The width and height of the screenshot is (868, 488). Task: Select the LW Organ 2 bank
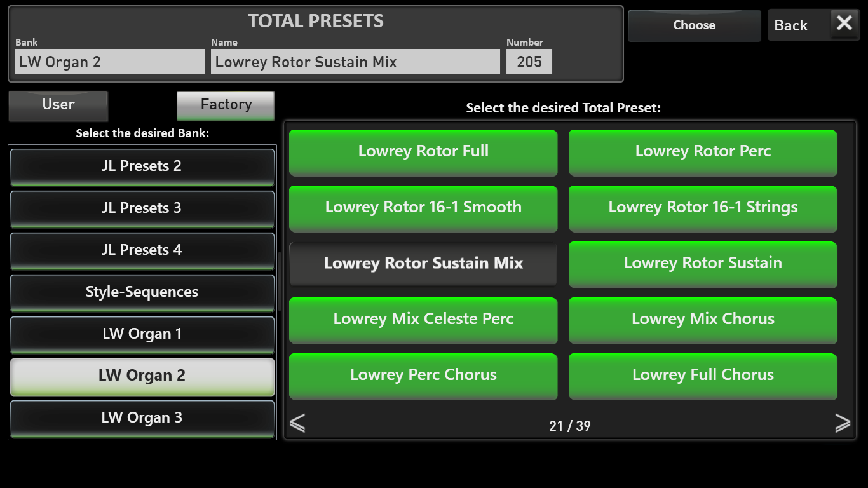(142, 376)
